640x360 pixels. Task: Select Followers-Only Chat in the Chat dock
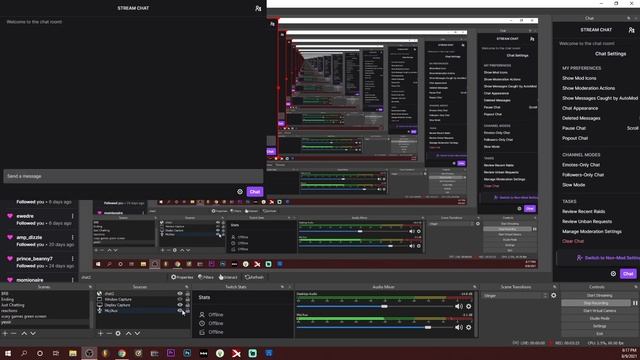[583, 175]
